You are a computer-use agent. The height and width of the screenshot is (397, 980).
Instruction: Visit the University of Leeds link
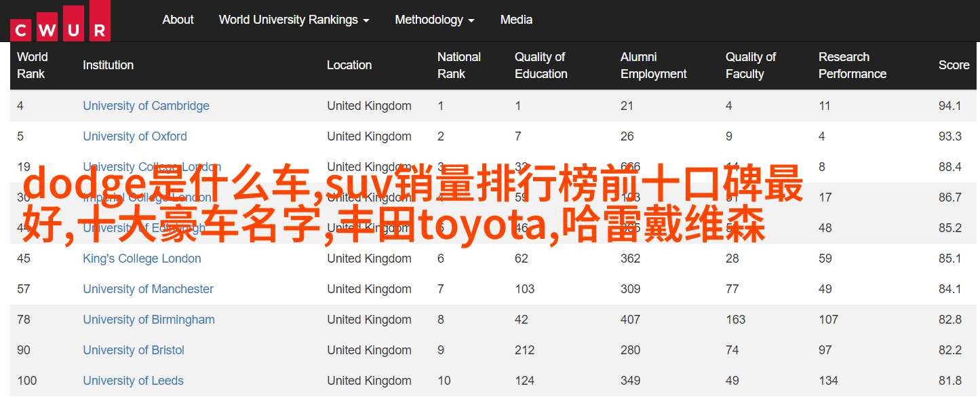click(x=133, y=381)
